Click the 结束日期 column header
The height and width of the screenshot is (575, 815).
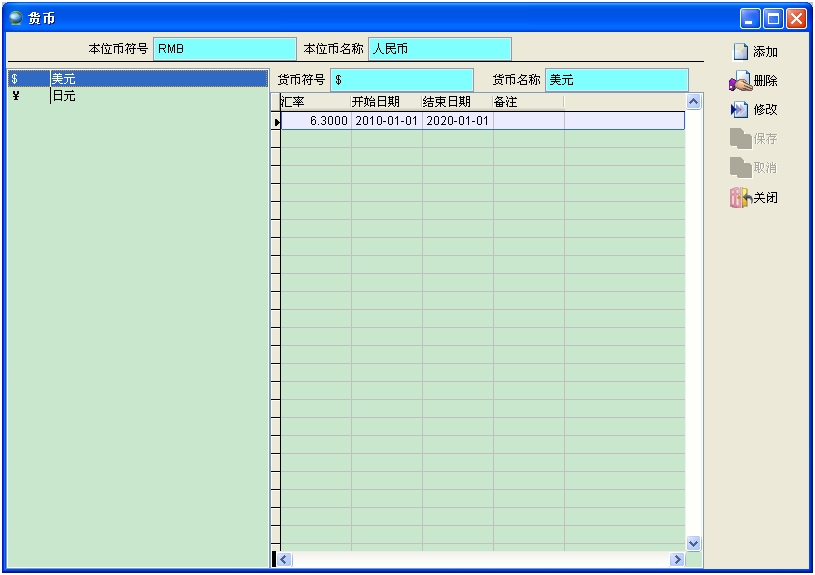(x=457, y=102)
